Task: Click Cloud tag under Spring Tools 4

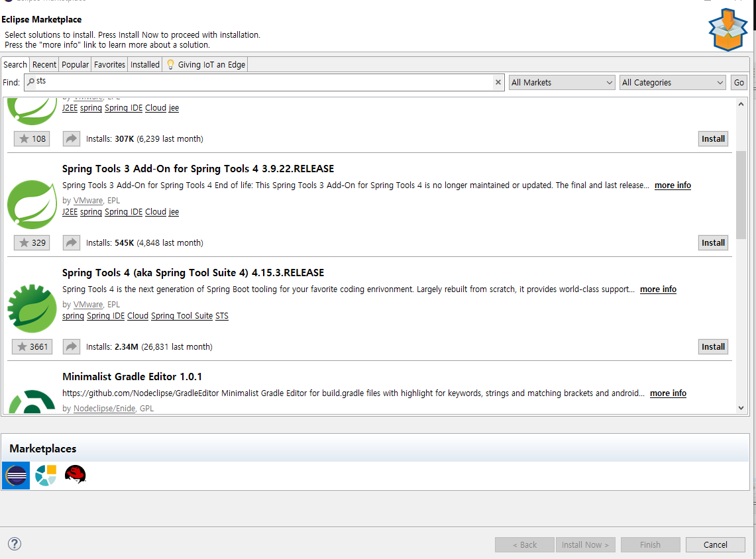Action: click(x=137, y=316)
